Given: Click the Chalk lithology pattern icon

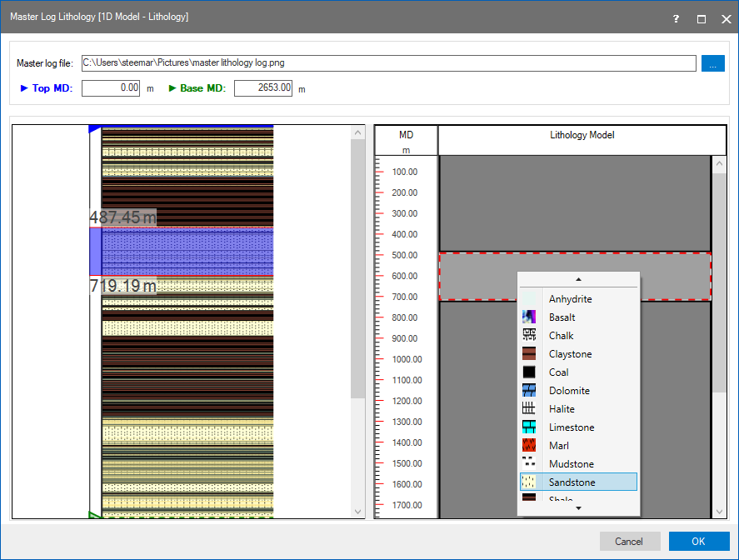Looking at the screenshot, I should pos(528,336).
